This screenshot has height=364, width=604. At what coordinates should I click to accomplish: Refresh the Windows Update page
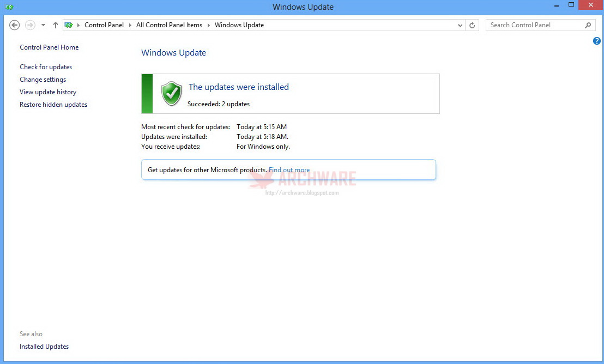point(472,26)
